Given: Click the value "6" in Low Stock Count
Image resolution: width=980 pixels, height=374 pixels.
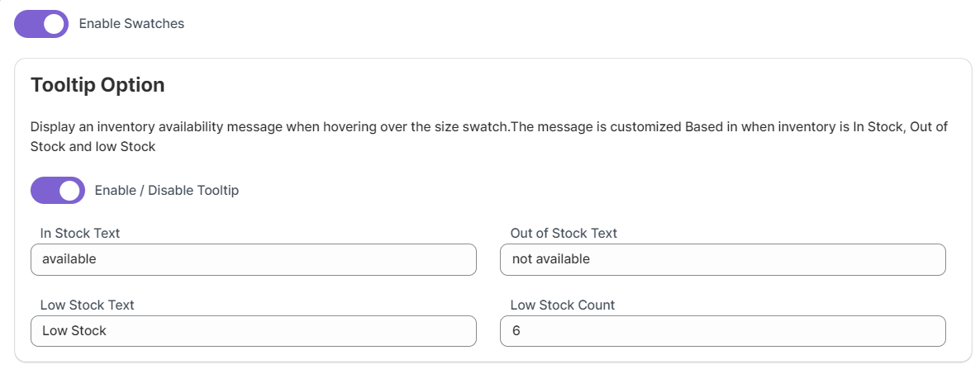Looking at the screenshot, I should pos(516,331).
